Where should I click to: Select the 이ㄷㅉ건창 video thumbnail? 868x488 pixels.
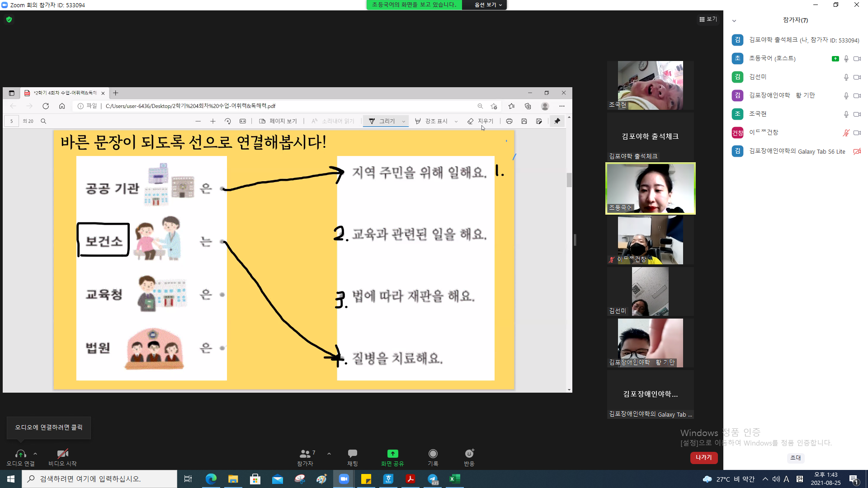click(x=650, y=240)
